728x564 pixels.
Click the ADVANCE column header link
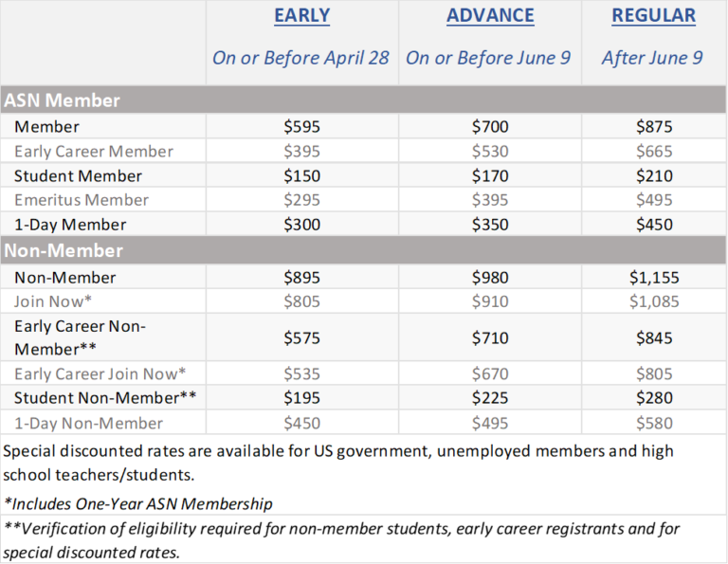pos(490,15)
